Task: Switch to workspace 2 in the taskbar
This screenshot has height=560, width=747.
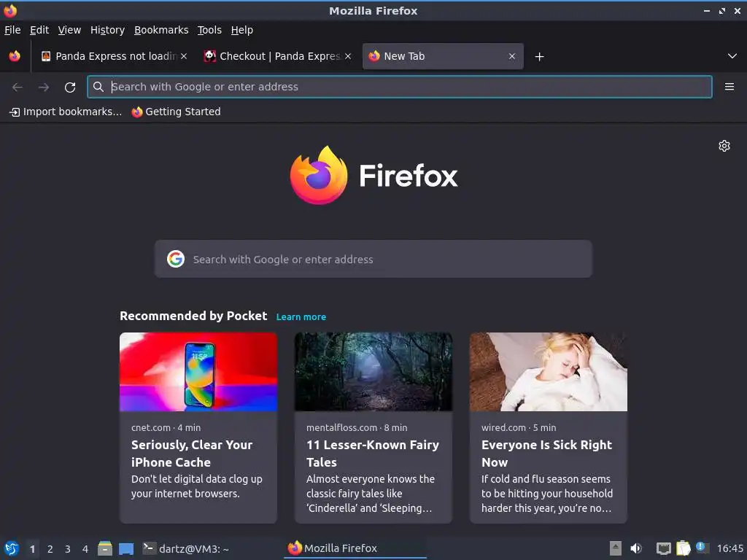Action: coord(50,549)
